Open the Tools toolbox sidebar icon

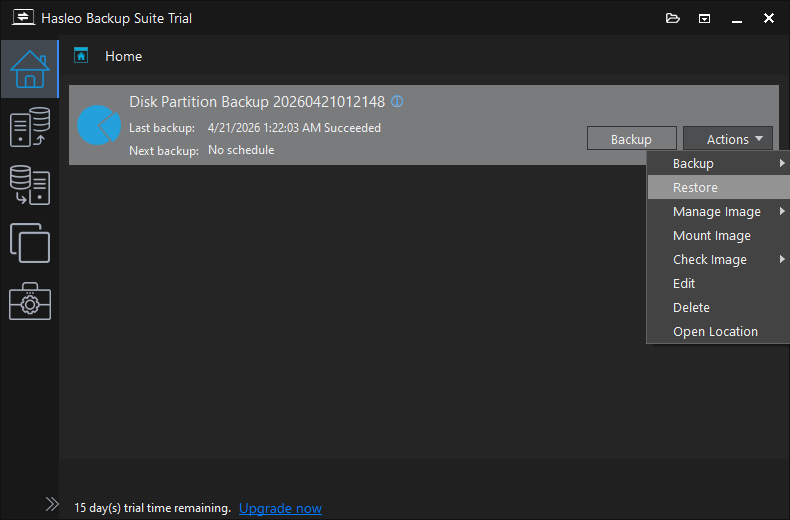(x=30, y=301)
